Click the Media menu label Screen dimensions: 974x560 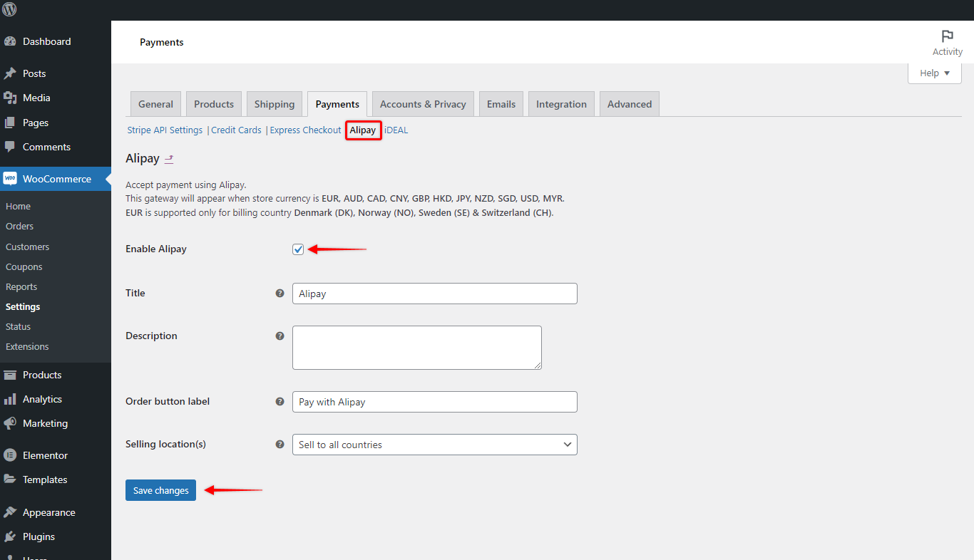[x=36, y=98]
